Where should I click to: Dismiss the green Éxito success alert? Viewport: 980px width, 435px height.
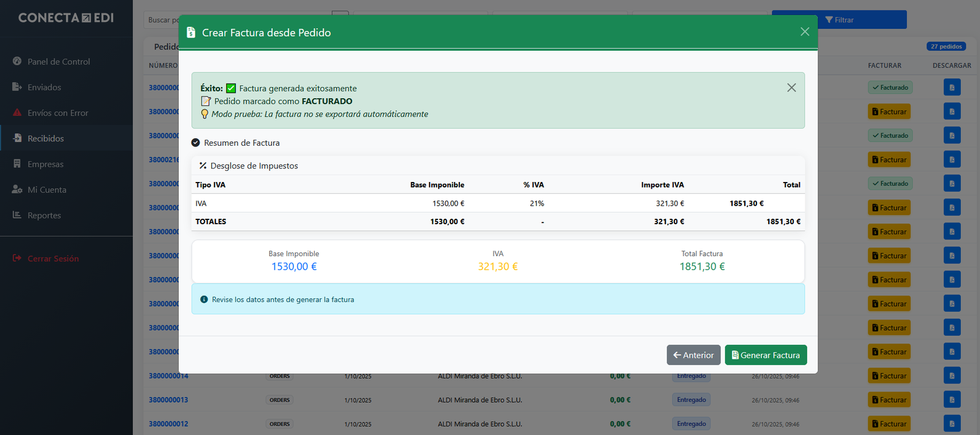[x=791, y=88]
